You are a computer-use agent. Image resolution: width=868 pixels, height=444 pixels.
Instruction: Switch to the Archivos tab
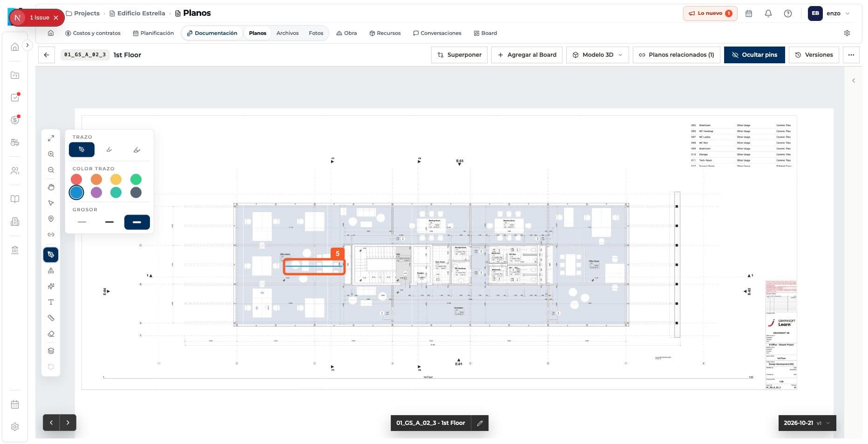pyautogui.click(x=287, y=33)
